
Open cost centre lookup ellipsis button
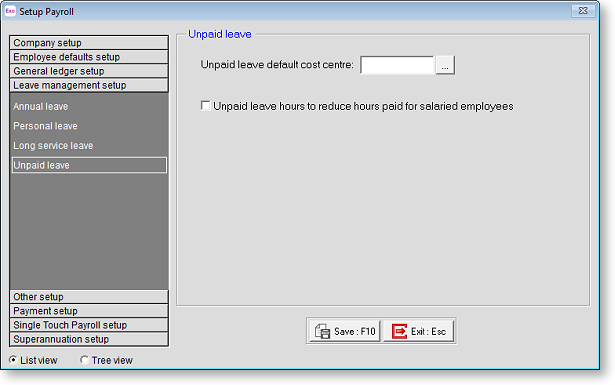coord(445,65)
